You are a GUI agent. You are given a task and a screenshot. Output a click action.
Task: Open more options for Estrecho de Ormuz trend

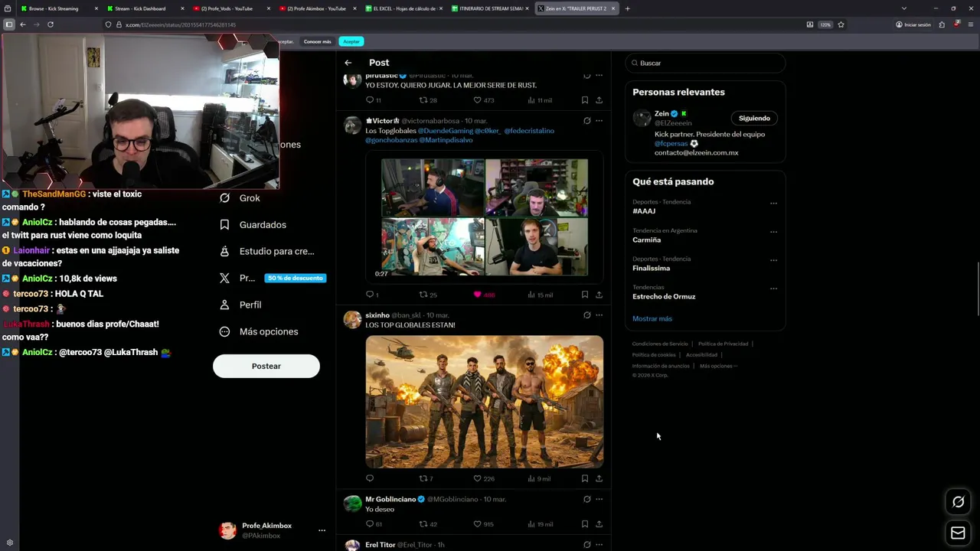pyautogui.click(x=773, y=289)
